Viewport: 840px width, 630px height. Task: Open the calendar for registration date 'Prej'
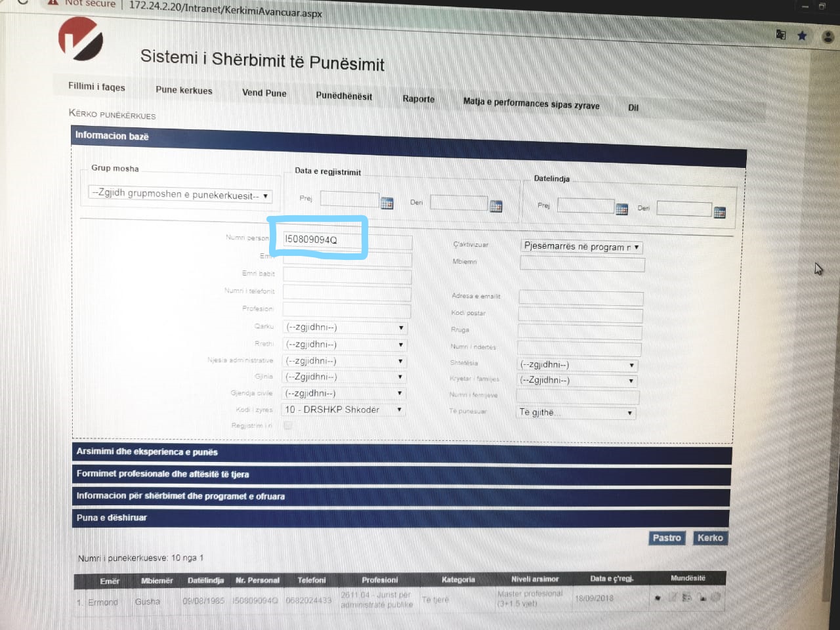pos(387,203)
